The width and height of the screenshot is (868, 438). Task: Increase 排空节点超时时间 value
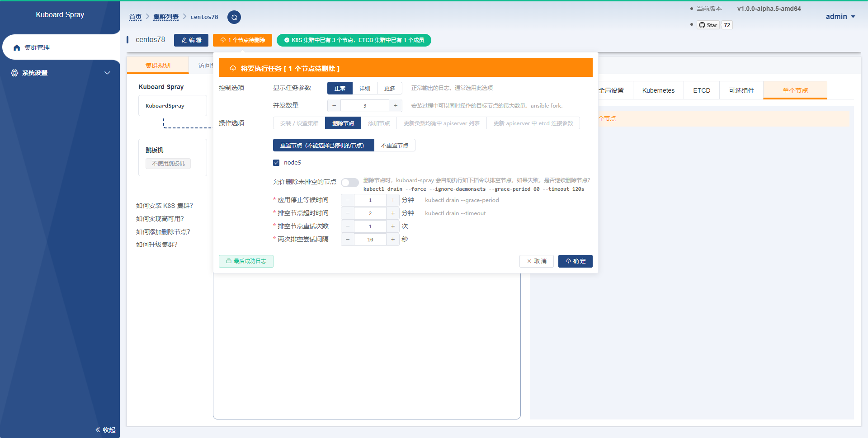[x=393, y=213]
